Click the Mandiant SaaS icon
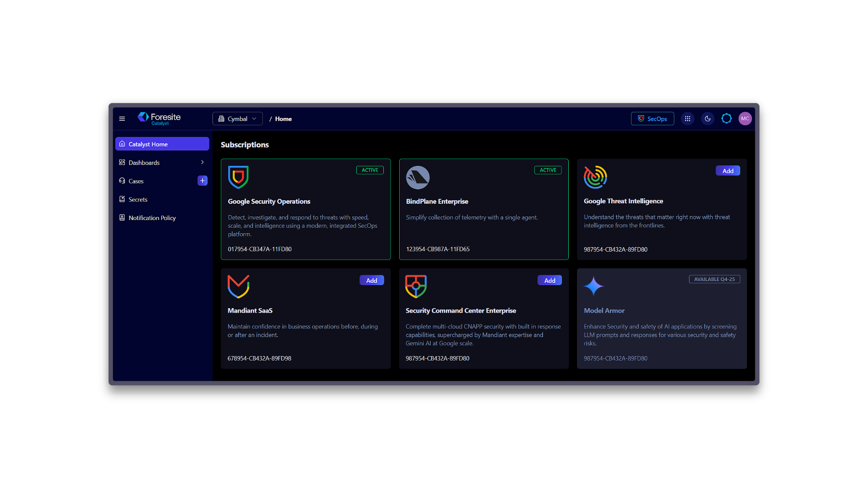 pos(238,286)
